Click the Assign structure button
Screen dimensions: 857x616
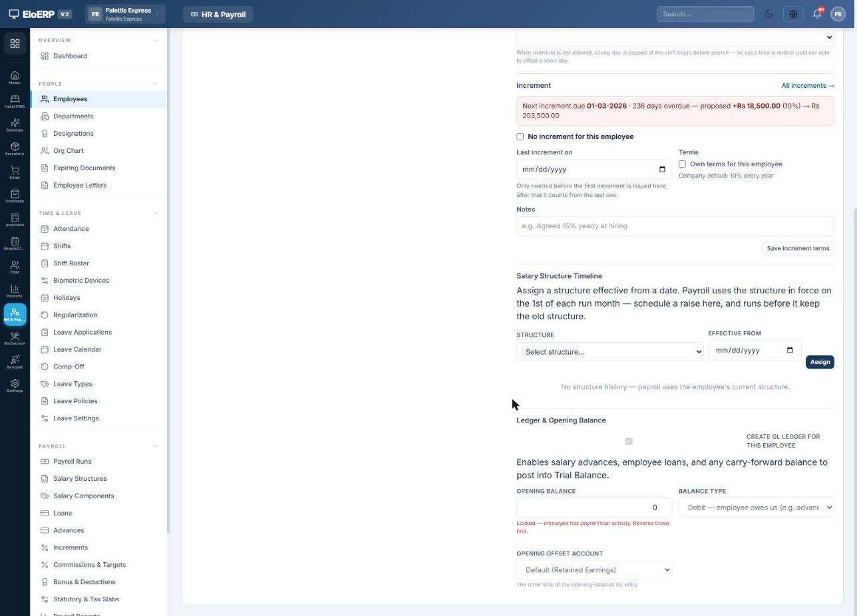(x=820, y=362)
